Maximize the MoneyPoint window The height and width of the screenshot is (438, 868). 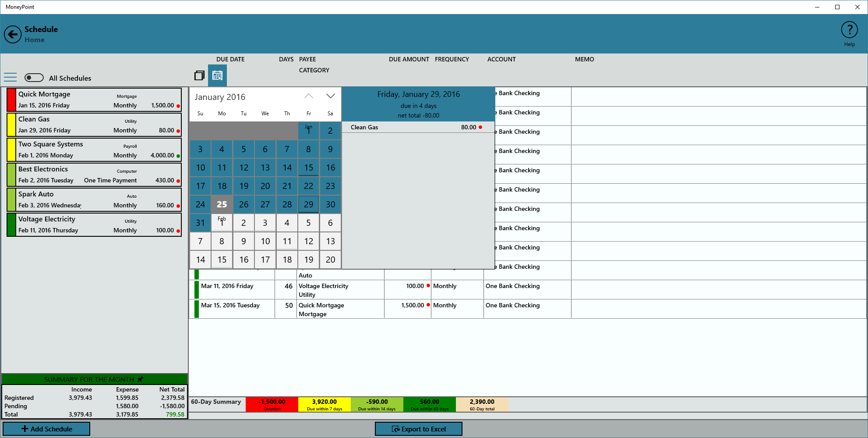click(x=837, y=7)
